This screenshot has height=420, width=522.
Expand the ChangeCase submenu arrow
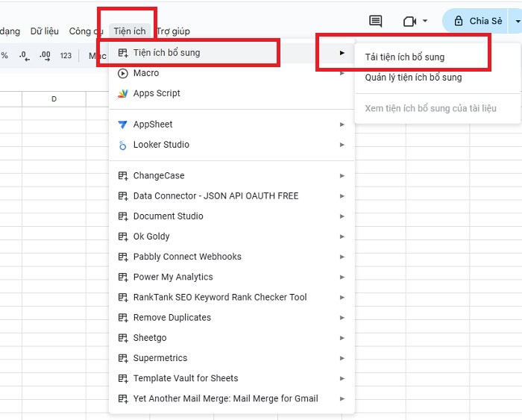click(342, 176)
